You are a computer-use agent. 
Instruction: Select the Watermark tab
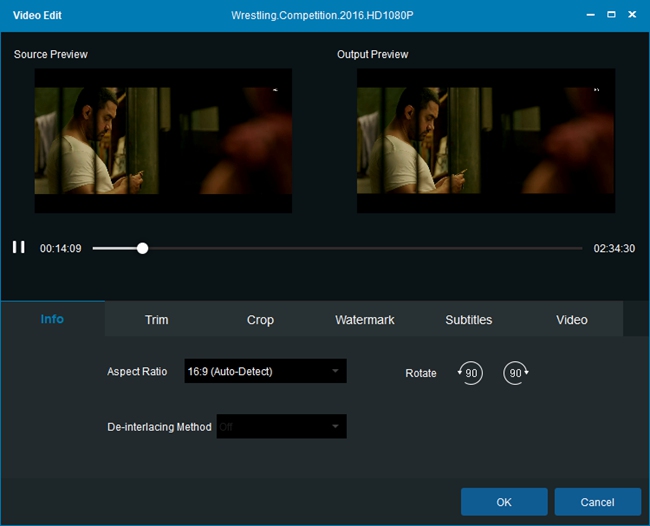[x=365, y=320]
